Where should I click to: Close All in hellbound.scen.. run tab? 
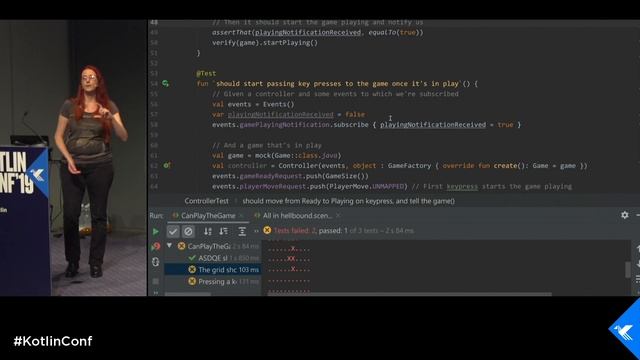pos(338,215)
